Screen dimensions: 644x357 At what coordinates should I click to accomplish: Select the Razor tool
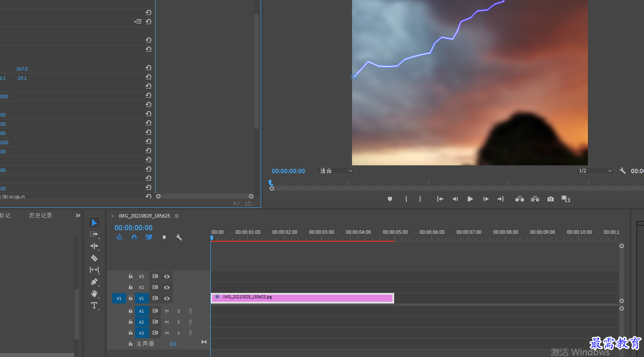click(94, 258)
